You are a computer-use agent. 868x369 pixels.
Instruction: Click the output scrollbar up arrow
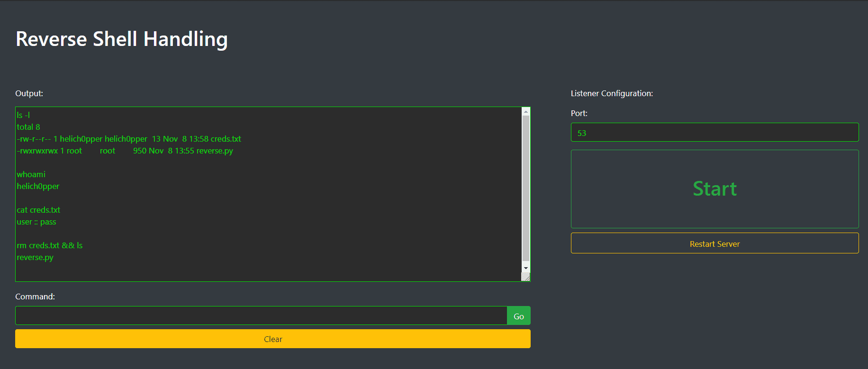point(525,111)
